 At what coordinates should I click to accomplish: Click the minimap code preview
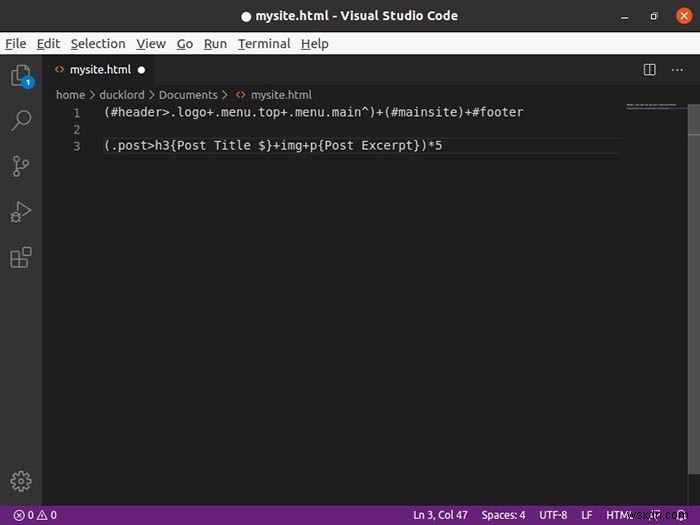click(x=651, y=106)
